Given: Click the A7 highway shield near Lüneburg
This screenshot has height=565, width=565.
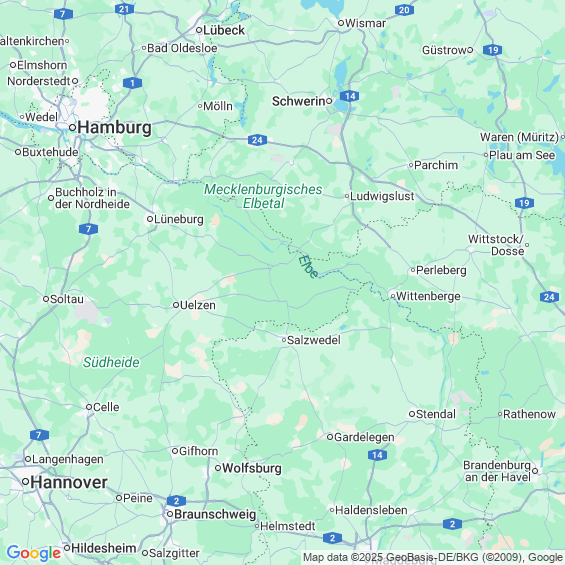Looking at the screenshot, I should [x=88, y=229].
